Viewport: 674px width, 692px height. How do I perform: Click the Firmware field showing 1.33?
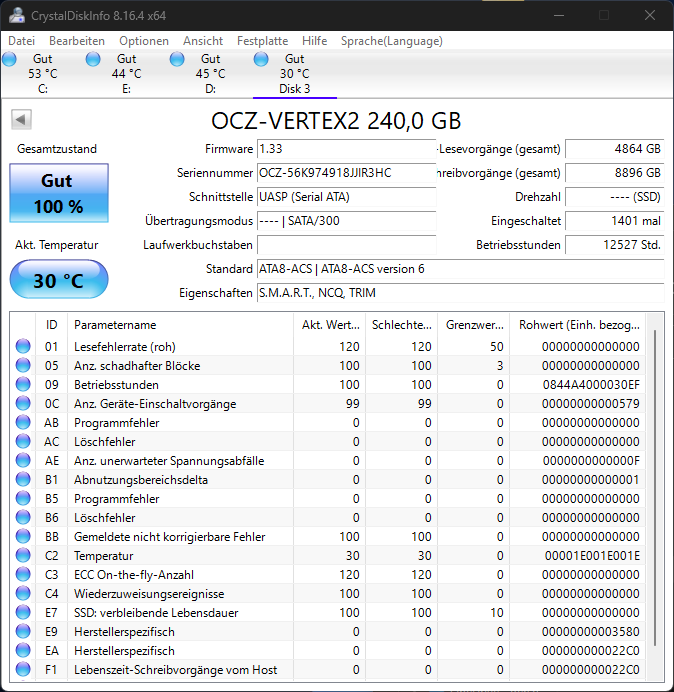point(346,149)
